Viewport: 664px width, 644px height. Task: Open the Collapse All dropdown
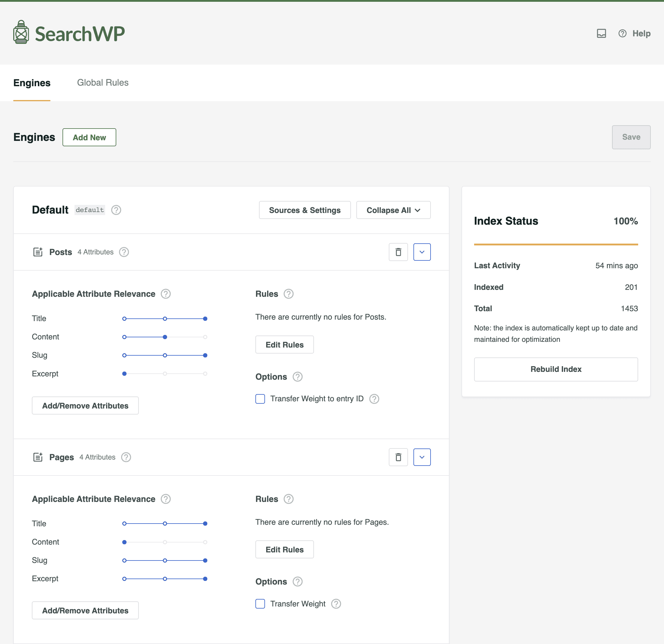pyautogui.click(x=393, y=210)
